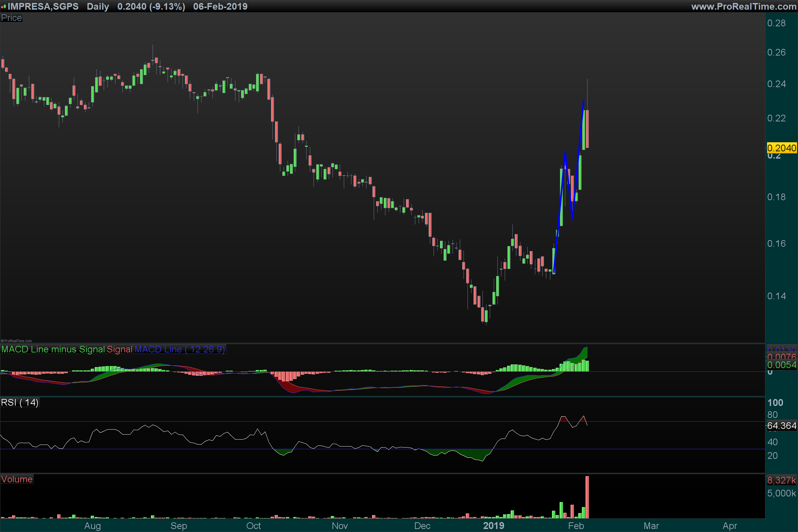Click the Oct month label on time axis

point(253,526)
